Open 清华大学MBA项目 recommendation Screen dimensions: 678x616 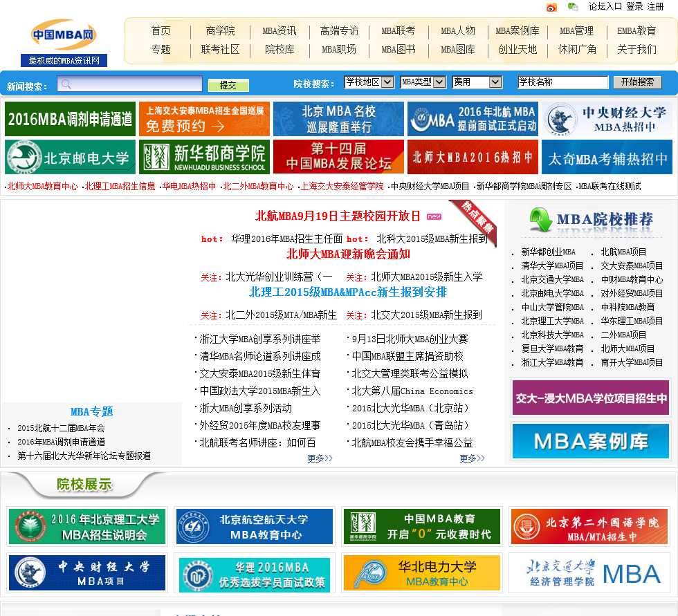coord(552,265)
